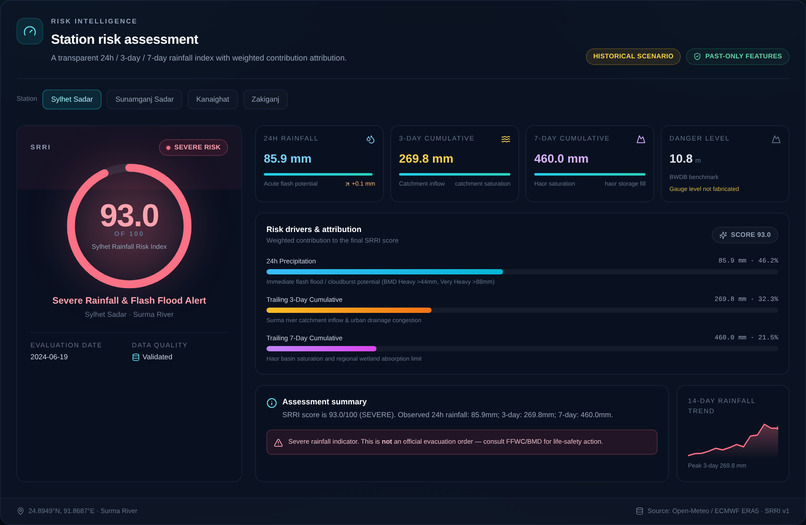
Task: Click the Historical Scenario badge
Action: (633, 57)
